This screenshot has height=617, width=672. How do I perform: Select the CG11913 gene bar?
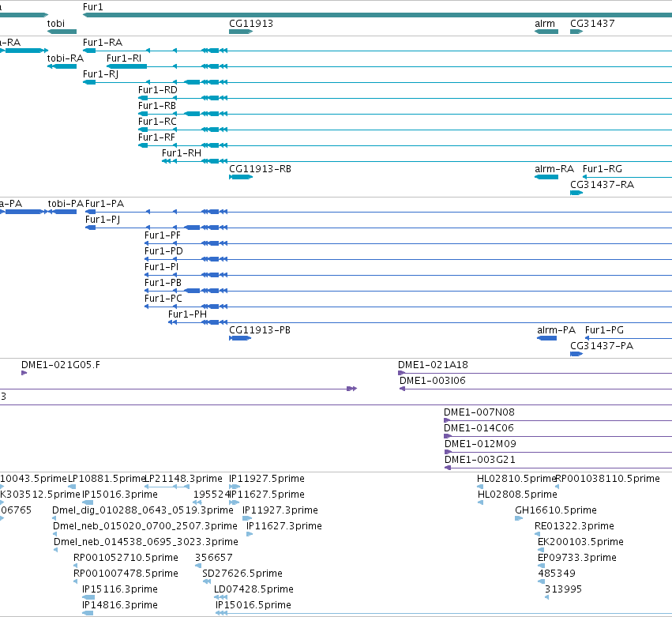click(241, 32)
